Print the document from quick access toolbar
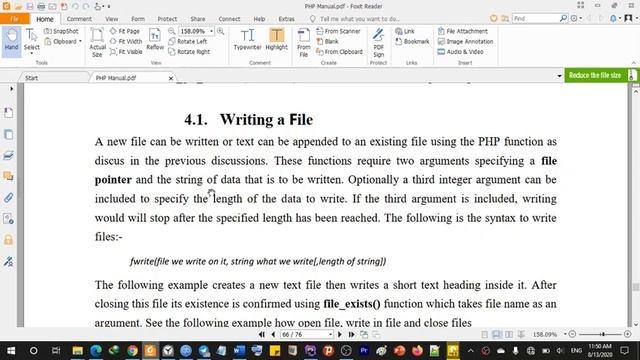The image size is (640, 360). click(41, 6)
